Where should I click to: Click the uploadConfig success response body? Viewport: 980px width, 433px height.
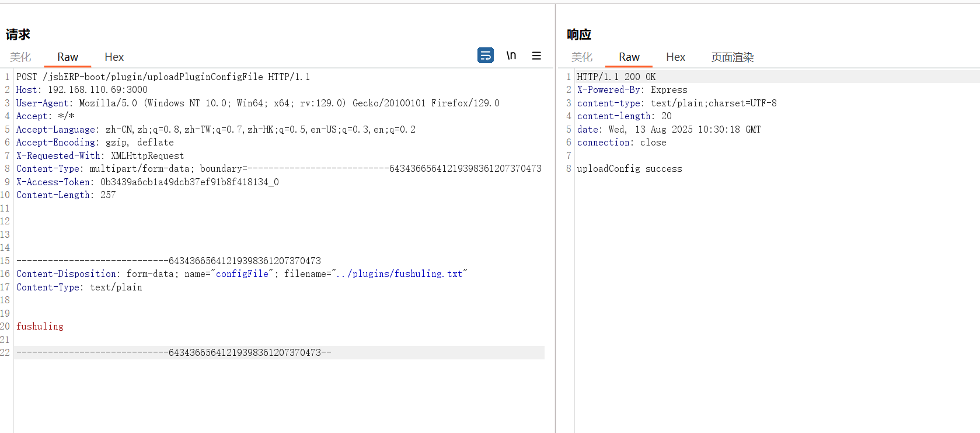click(x=629, y=169)
